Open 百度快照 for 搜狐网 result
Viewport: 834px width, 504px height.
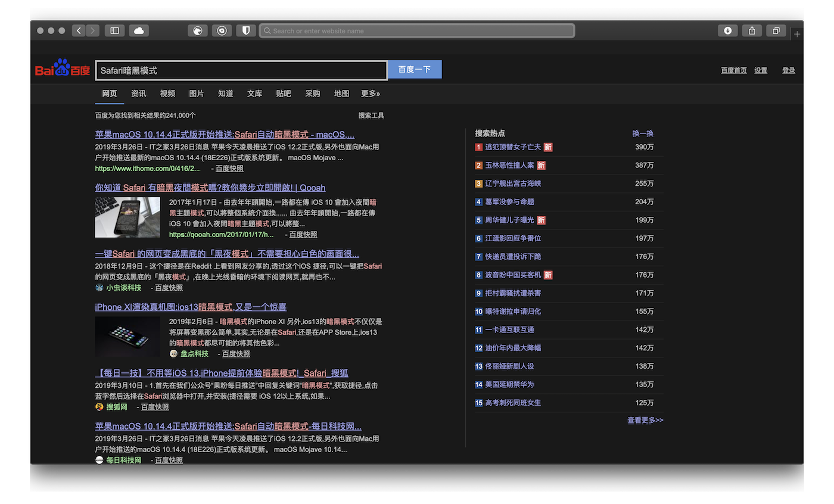tap(155, 407)
